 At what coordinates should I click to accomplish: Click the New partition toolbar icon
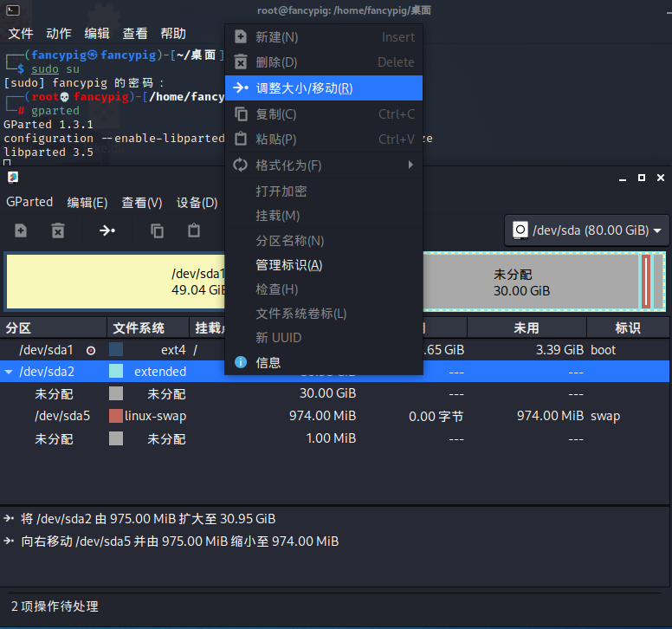coord(21,230)
